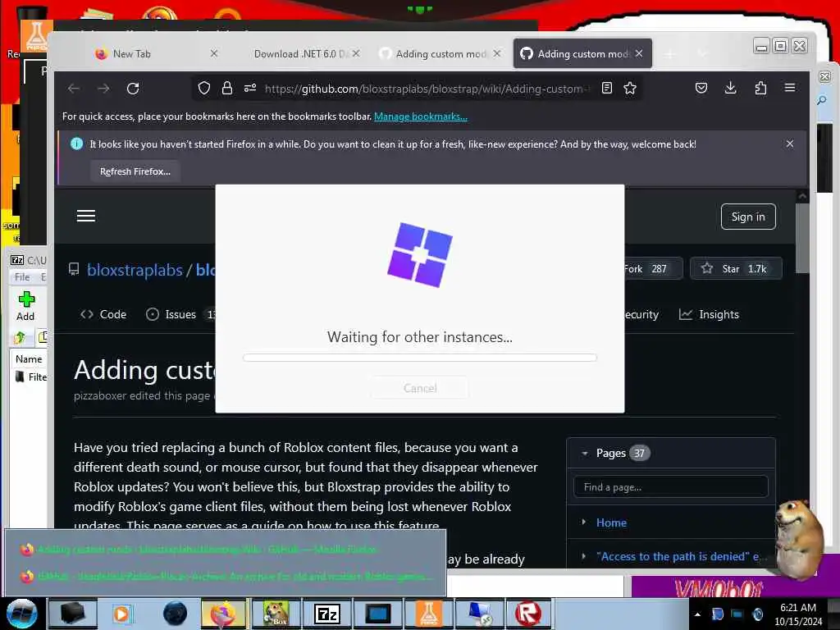Image resolution: width=840 pixels, height=630 pixels.
Task: Open the dark folder taskbar icon
Action: [x=72, y=614]
